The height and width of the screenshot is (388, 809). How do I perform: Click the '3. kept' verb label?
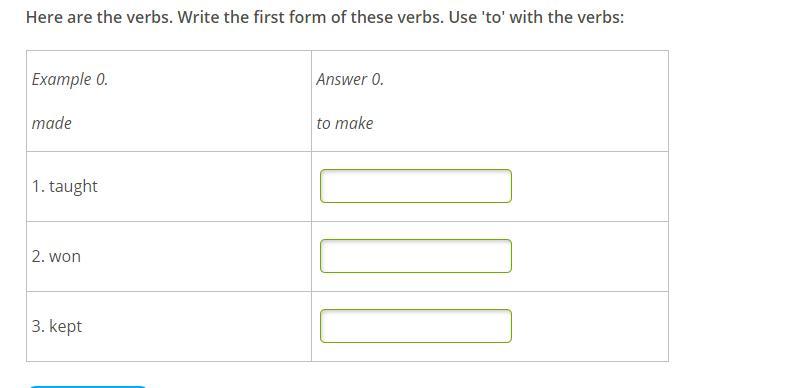[x=57, y=327]
